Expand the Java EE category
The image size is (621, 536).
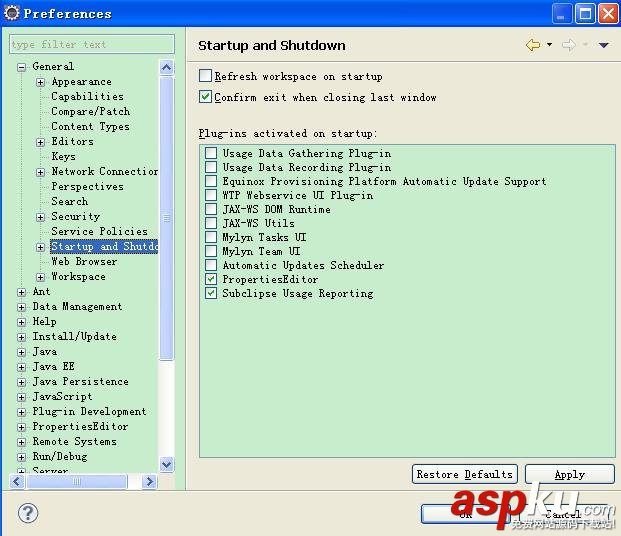tap(22, 367)
